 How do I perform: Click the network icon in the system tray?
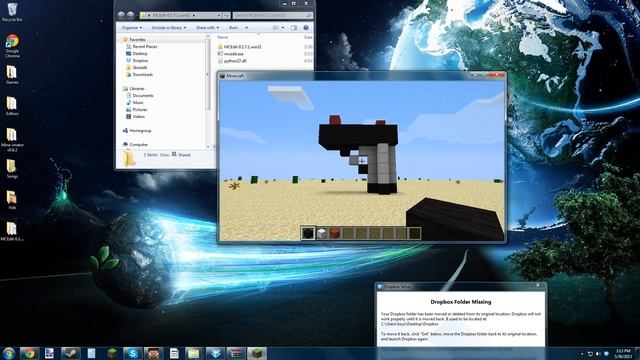(x=590, y=353)
